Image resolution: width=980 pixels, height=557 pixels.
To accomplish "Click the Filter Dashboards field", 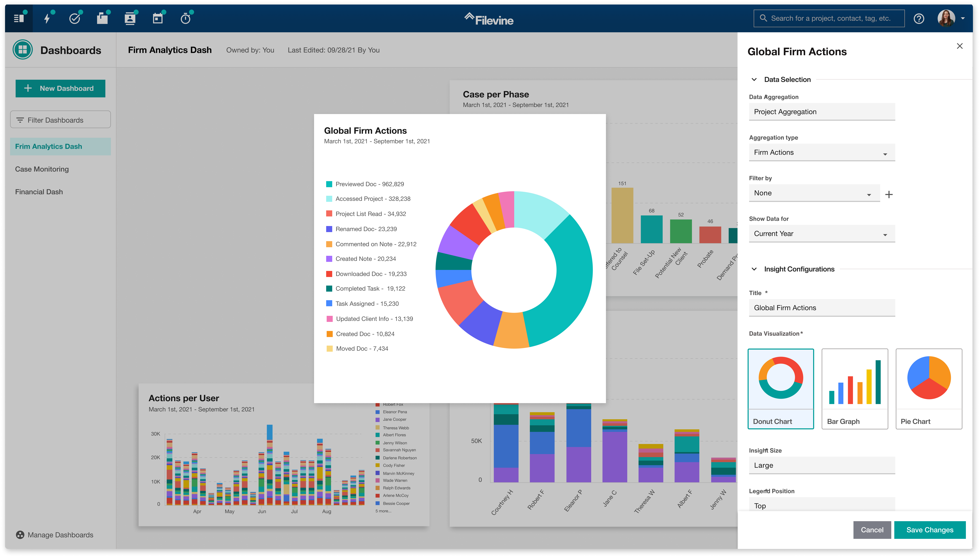I will [x=60, y=120].
